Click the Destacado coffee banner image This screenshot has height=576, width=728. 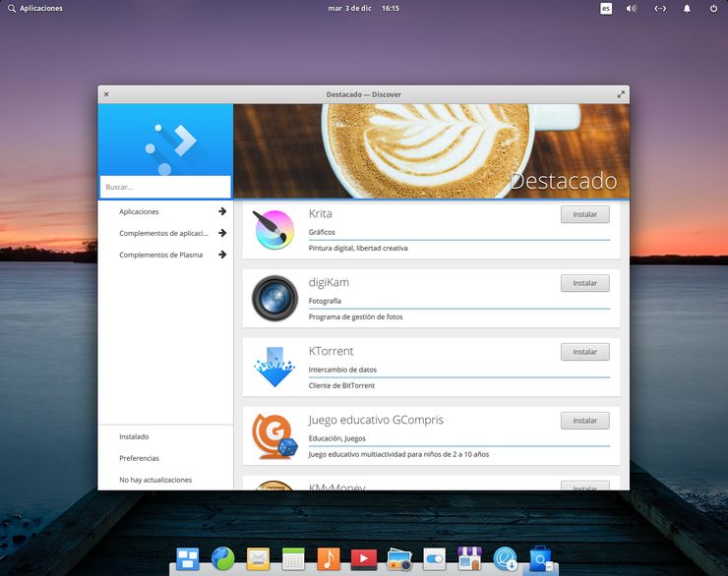[431, 151]
